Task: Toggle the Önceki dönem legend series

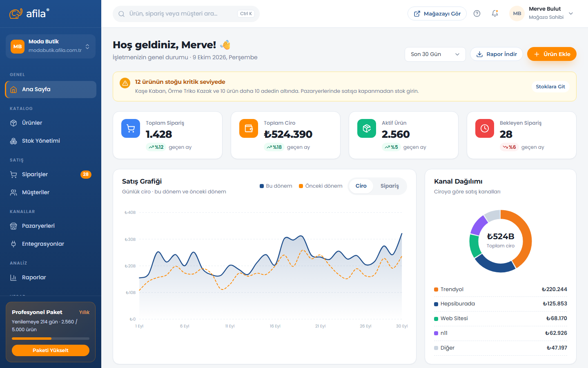Action: pyautogui.click(x=321, y=186)
